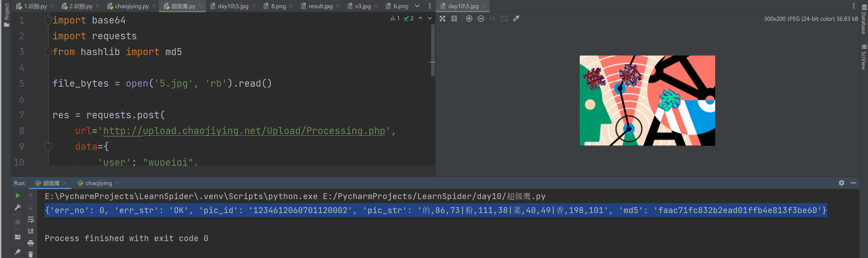Collapse imports fold at line 1
868x258 pixels.
click(48, 21)
